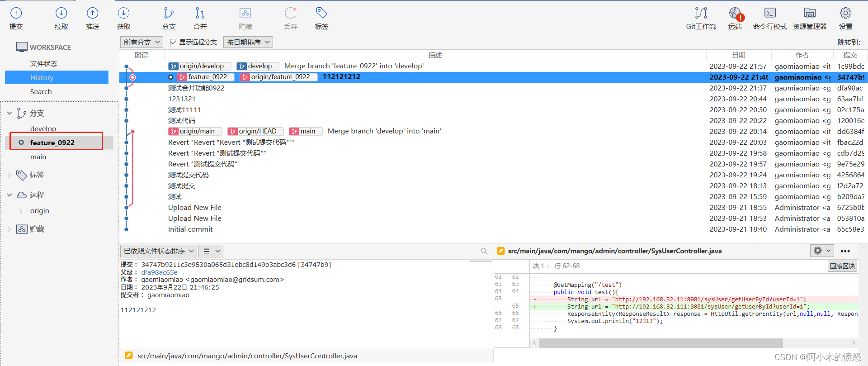The width and height of the screenshot is (868, 366).
Task: Expand the 标签 section in sidebar
Action: click(9, 175)
